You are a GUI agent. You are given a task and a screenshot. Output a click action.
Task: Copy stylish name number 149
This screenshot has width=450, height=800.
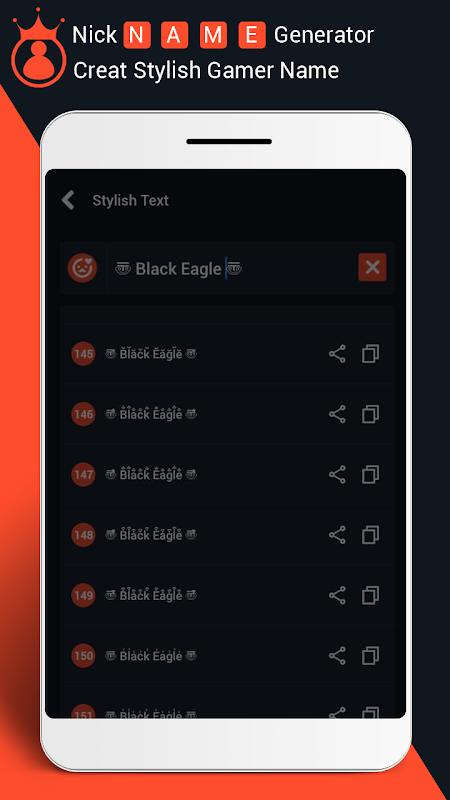pyautogui.click(x=371, y=595)
